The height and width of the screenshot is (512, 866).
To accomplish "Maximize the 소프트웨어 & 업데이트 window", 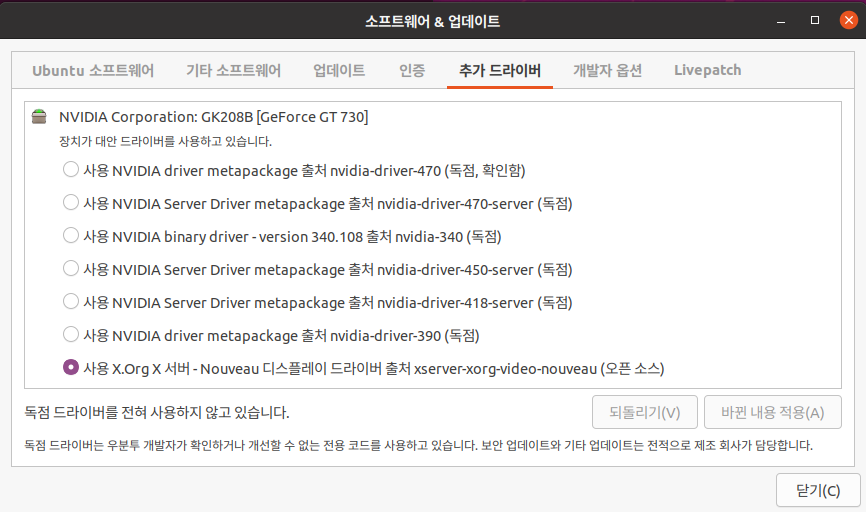I will tap(815, 20).
